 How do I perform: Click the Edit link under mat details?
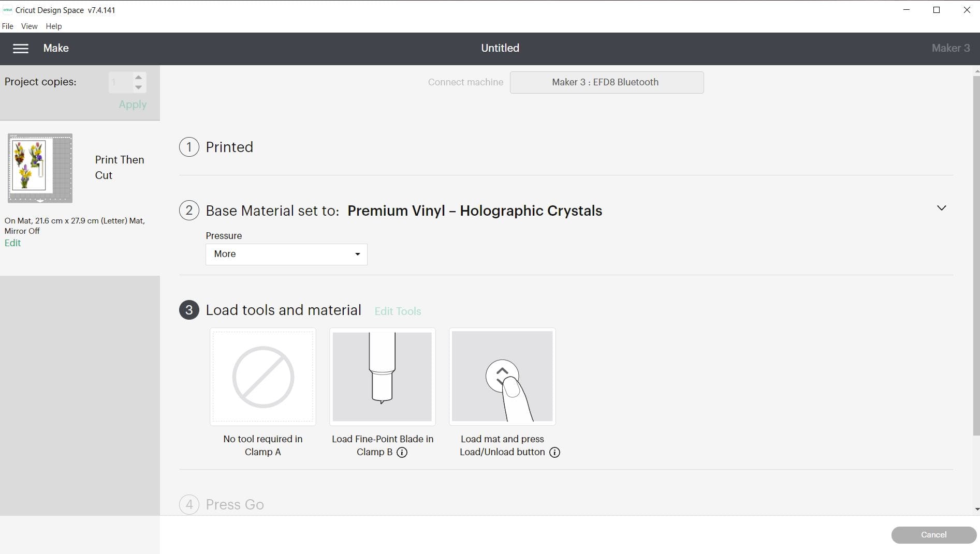pyautogui.click(x=12, y=243)
